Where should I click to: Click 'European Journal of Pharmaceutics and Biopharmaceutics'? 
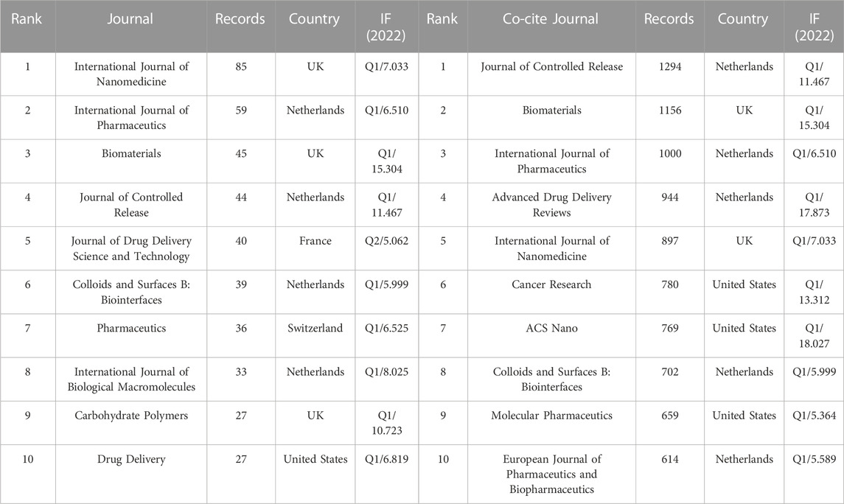click(x=551, y=474)
